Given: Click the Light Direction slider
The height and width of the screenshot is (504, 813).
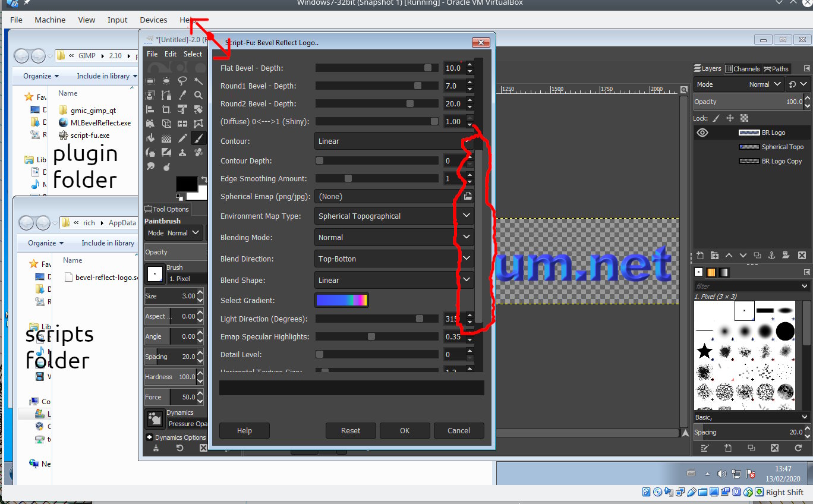Looking at the screenshot, I should tap(377, 319).
